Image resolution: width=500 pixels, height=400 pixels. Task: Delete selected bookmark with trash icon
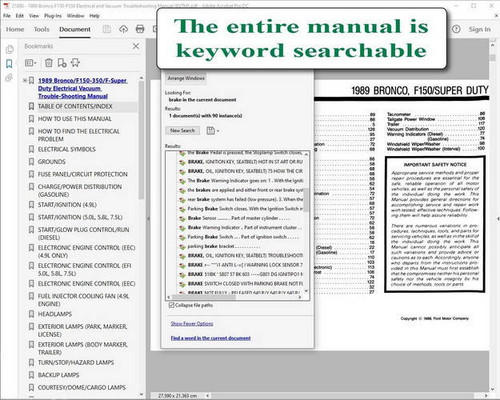(x=49, y=63)
